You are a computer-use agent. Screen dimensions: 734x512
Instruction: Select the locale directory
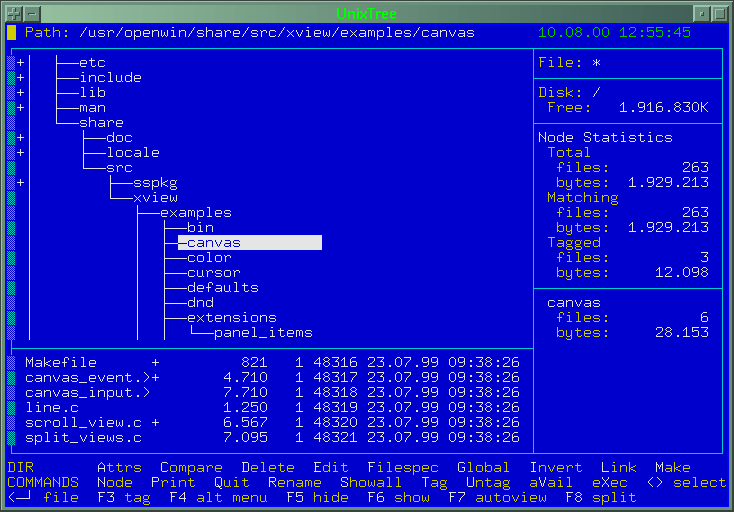(133, 152)
